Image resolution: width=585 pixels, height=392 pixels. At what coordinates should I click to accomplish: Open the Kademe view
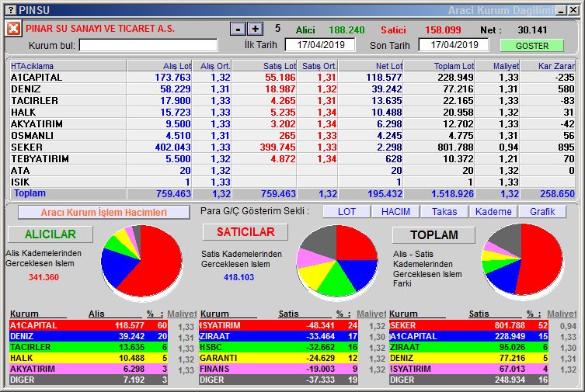[x=493, y=212]
